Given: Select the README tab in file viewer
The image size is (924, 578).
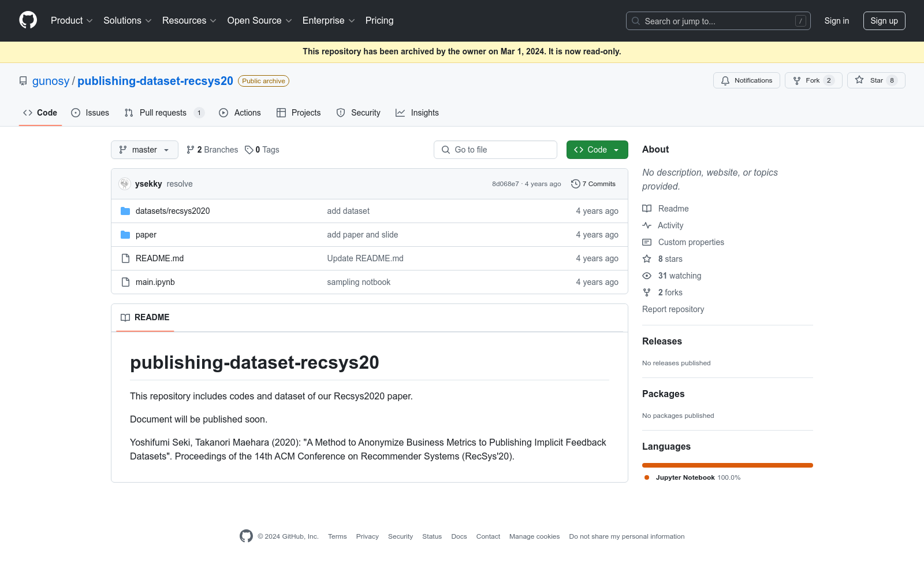Looking at the screenshot, I should tap(145, 317).
